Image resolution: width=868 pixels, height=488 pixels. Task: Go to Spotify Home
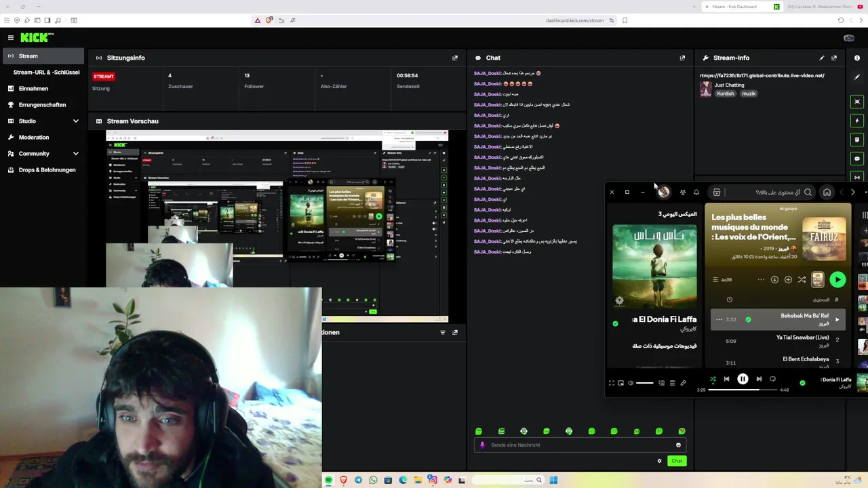tap(827, 192)
